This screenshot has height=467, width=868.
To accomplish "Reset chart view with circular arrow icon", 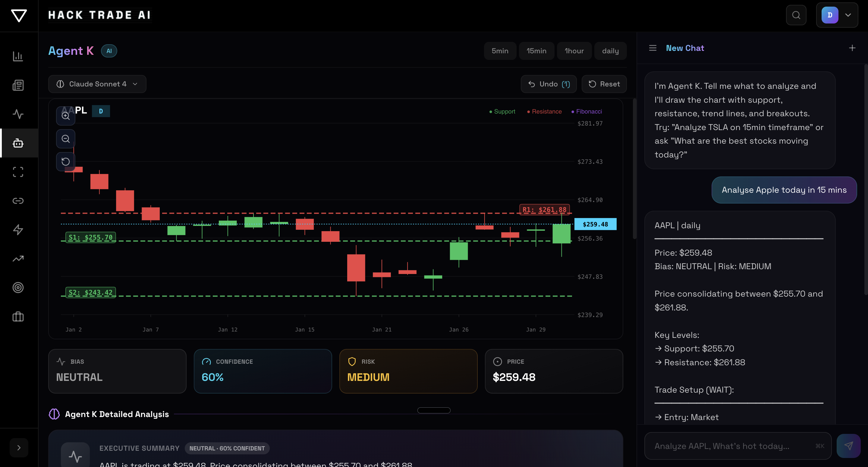I will 65,162.
